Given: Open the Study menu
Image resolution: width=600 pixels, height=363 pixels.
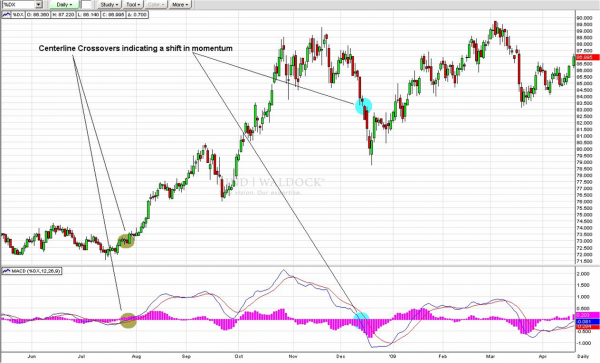Looking at the screenshot, I should click(x=109, y=5).
